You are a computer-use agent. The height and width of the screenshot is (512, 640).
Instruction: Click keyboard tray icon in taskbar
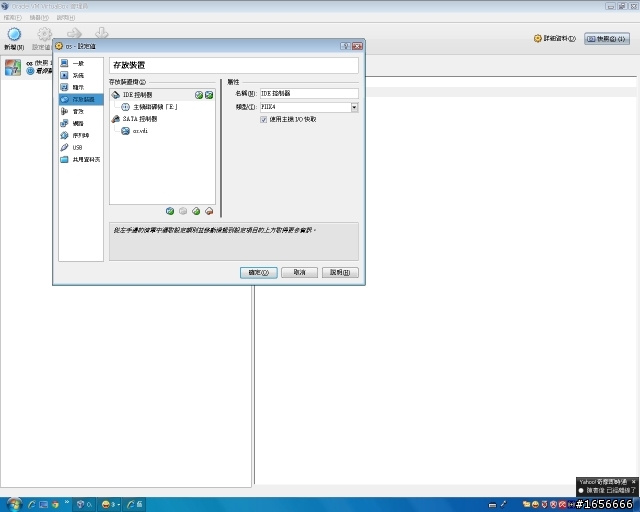pos(493,505)
